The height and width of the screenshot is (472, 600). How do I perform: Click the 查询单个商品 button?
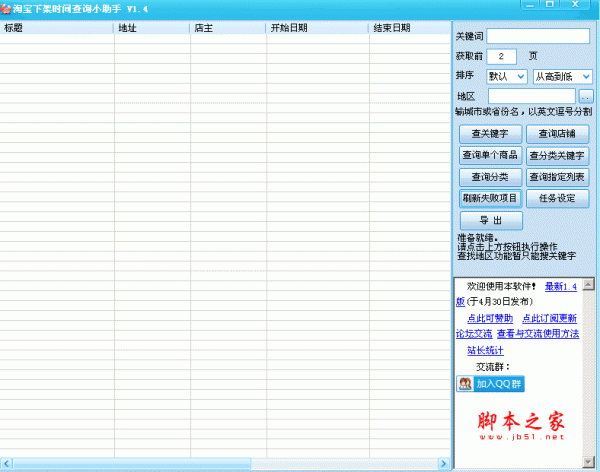490,155
